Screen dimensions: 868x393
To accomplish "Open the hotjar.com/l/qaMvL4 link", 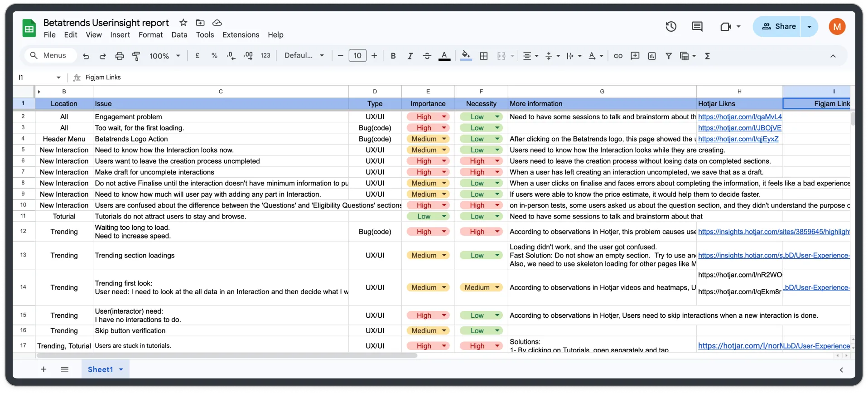I will click(x=740, y=117).
